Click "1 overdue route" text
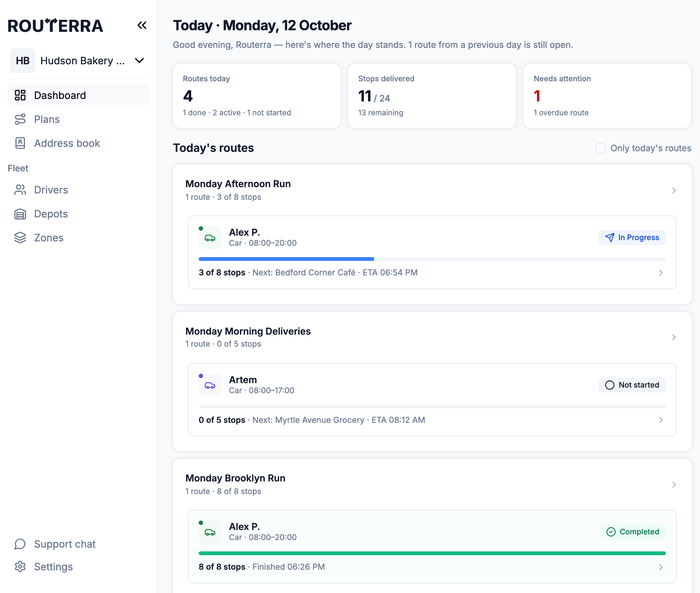Screen dimensions: 700x593 (561, 112)
